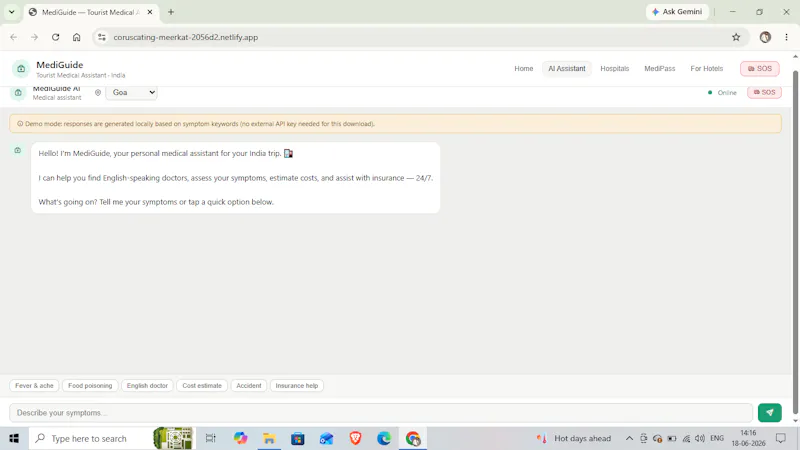800x450 pixels.
Task: Open the notification center icon
Action: click(x=781, y=438)
